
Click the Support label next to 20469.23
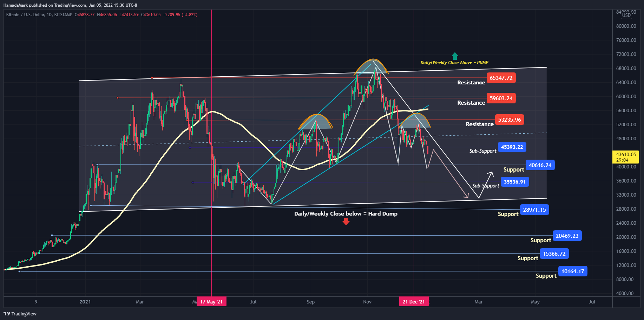click(x=541, y=240)
